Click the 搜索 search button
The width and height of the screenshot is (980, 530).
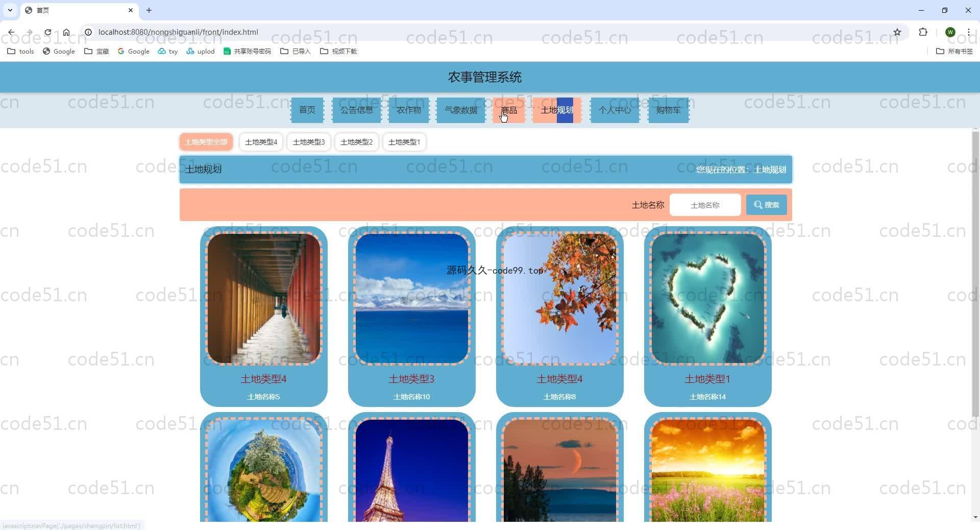[x=767, y=205]
